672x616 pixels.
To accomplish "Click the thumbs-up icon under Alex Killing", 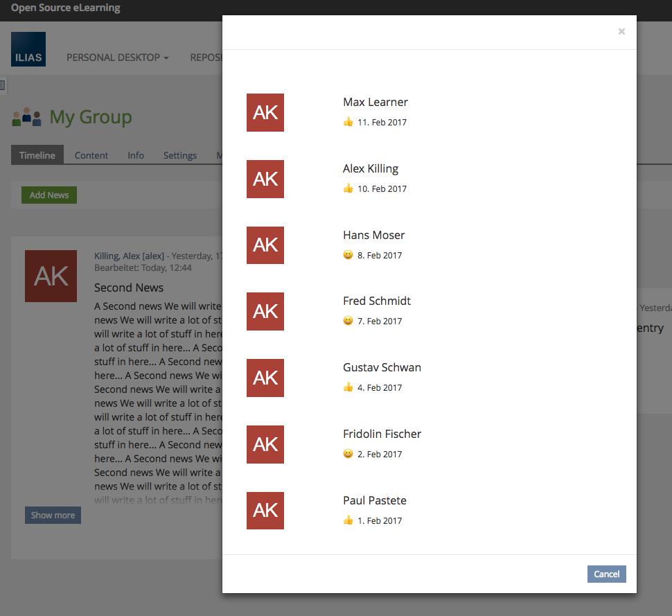I will pos(348,188).
